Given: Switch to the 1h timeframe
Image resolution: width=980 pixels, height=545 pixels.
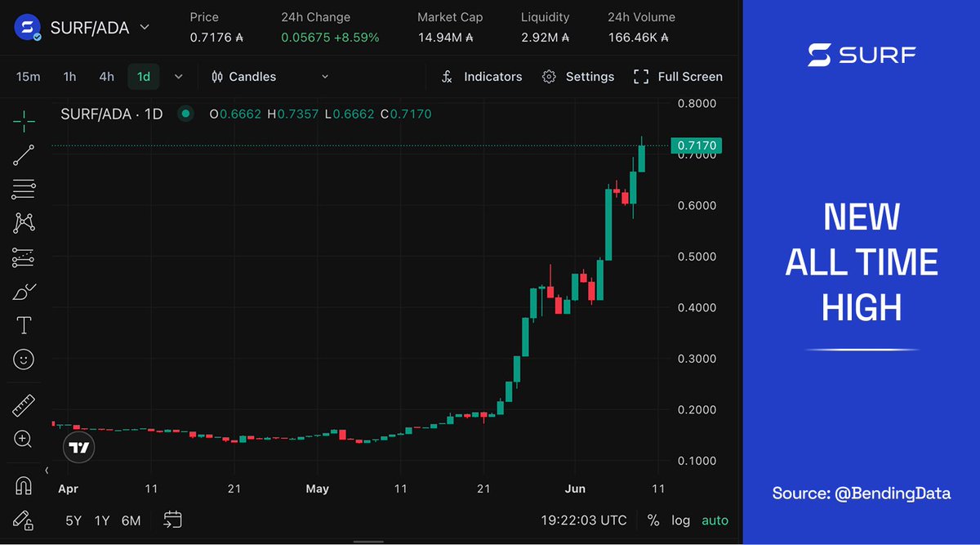Looking at the screenshot, I should (69, 77).
